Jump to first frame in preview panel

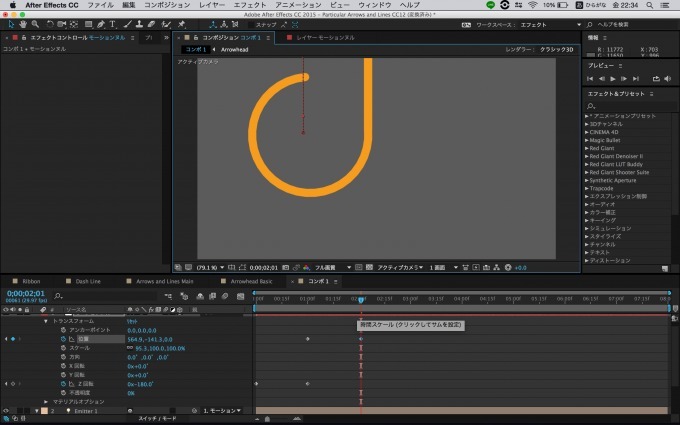point(591,78)
